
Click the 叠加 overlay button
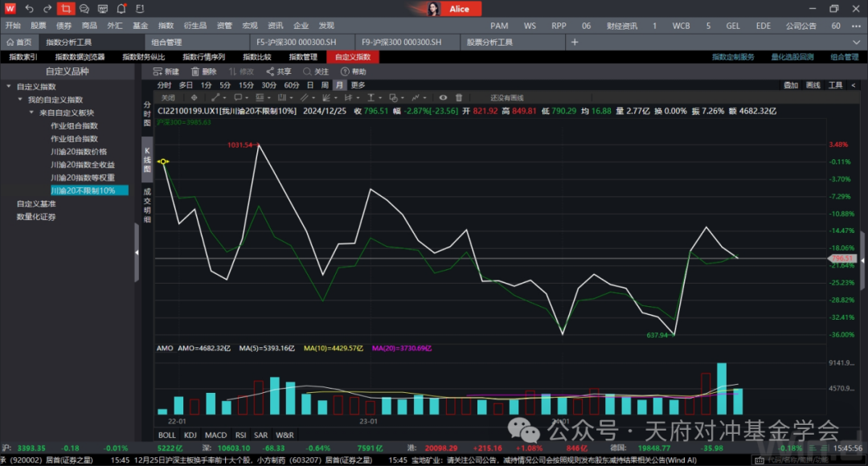point(791,84)
